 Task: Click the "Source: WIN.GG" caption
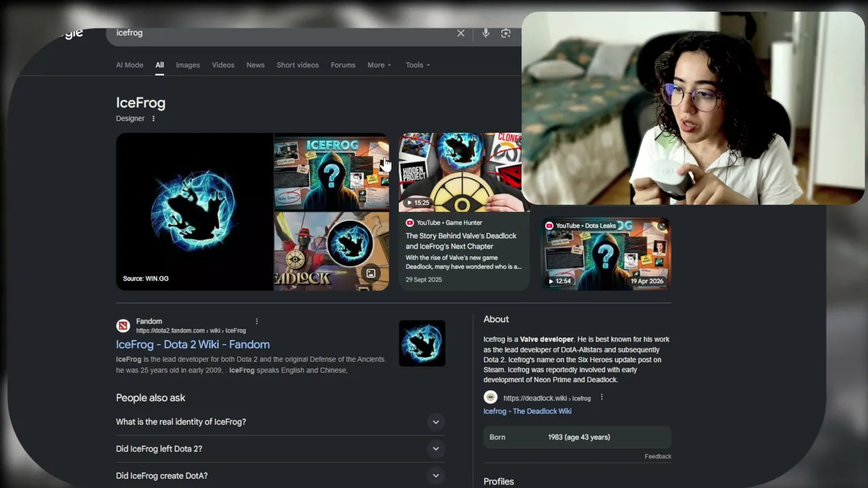tap(146, 279)
